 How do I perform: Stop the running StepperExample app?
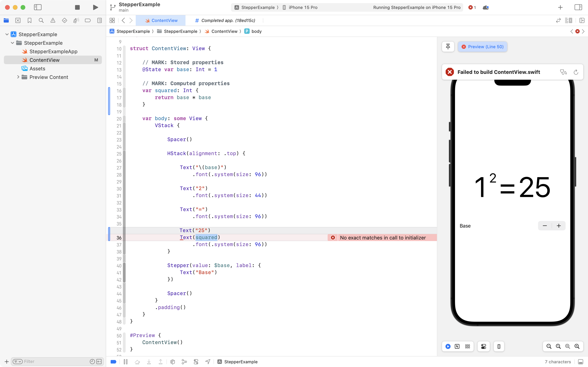tap(77, 7)
